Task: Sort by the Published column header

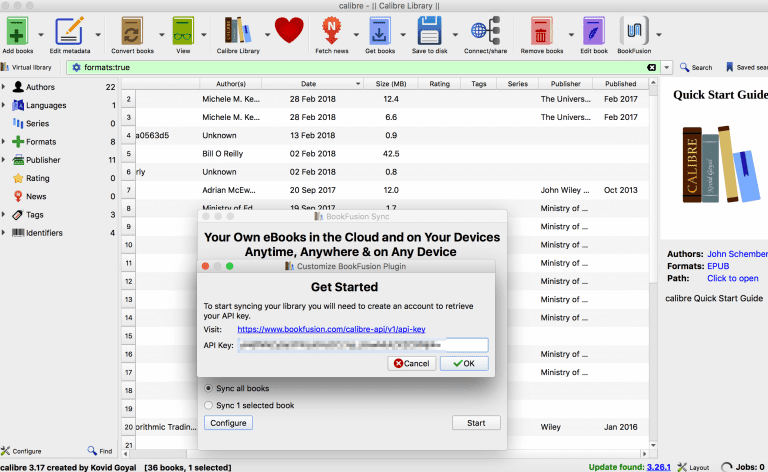Action: point(621,84)
